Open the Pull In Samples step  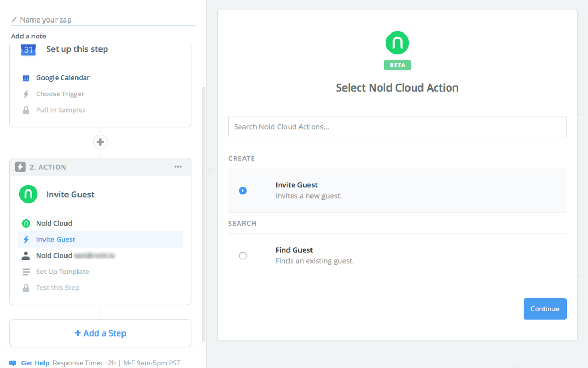point(61,110)
